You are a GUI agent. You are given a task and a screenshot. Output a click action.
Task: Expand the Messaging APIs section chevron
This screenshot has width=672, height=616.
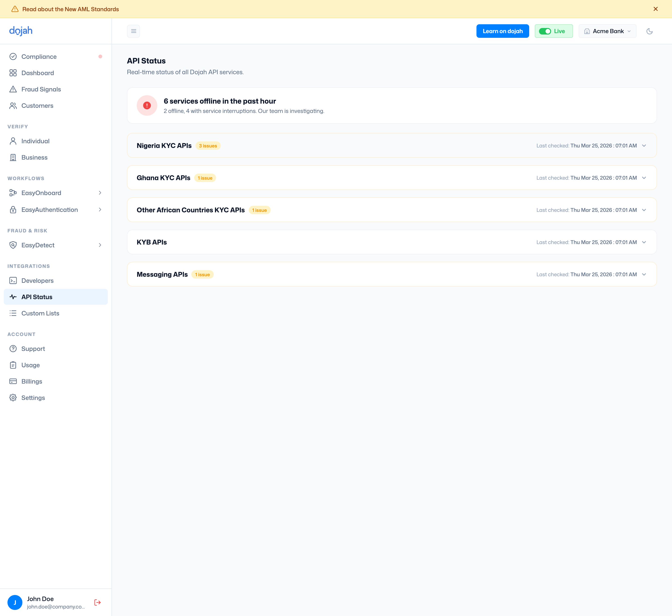[x=644, y=274]
